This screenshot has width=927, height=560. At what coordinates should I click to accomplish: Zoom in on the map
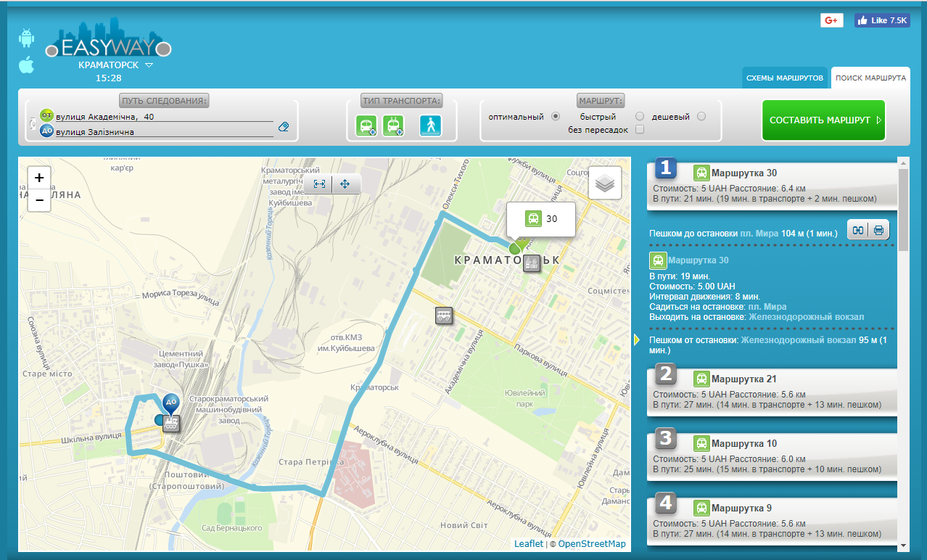(39, 178)
